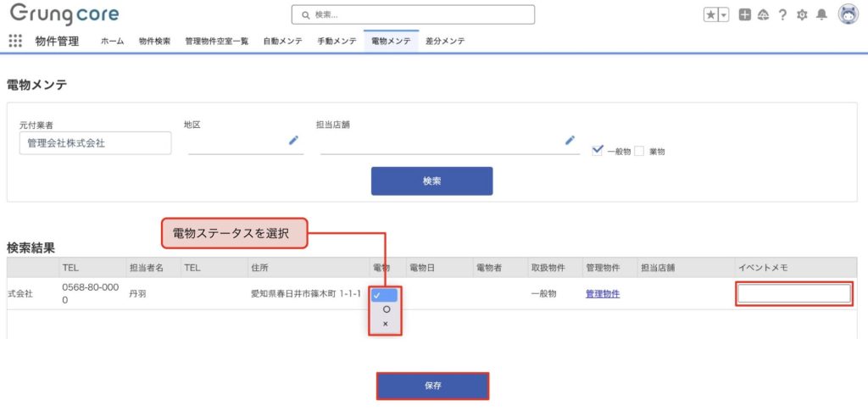The image size is (868, 411).
Task: Check the 業物 checkbox
Action: pyautogui.click(x=640, y=151)
